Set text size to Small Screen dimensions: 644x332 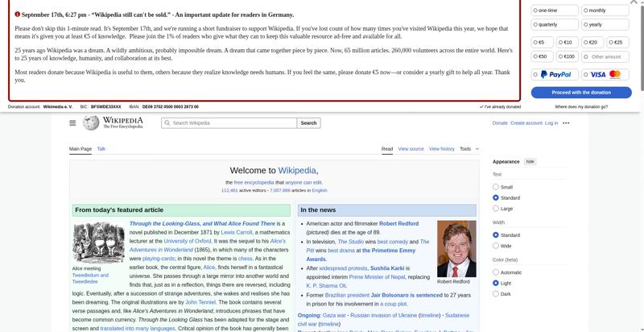tap(496, 187)
